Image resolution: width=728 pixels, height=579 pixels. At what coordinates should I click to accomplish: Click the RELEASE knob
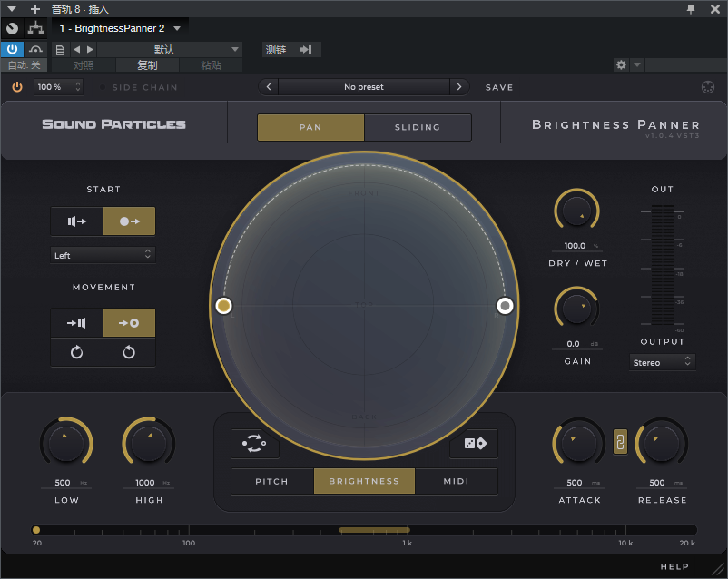tap(662, 444)
